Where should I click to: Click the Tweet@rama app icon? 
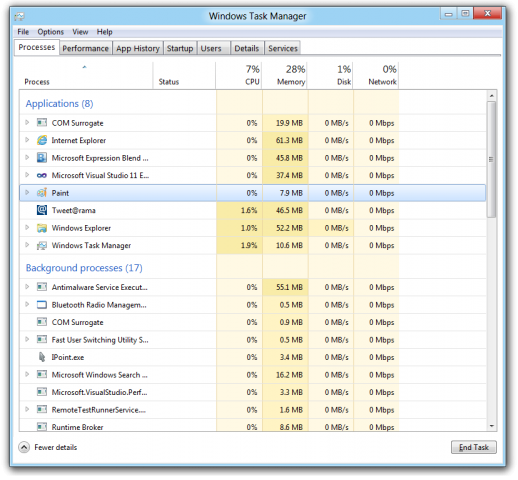(42, 210)
